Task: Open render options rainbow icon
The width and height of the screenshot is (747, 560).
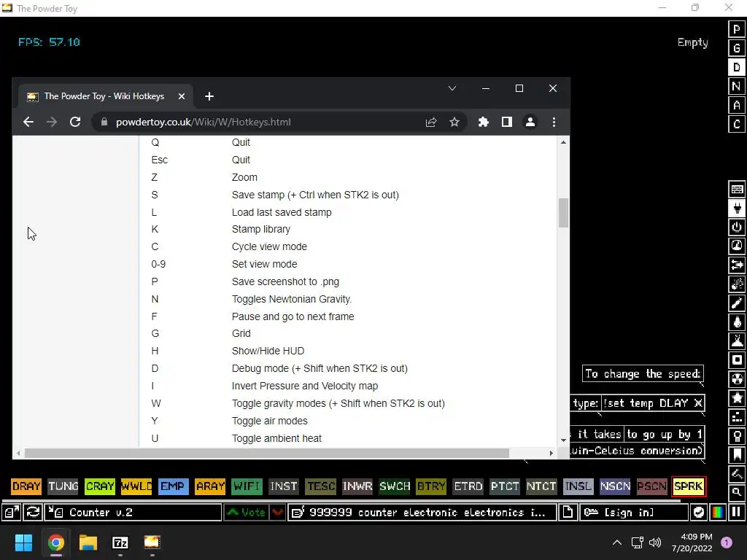Action: pos(718,513)
